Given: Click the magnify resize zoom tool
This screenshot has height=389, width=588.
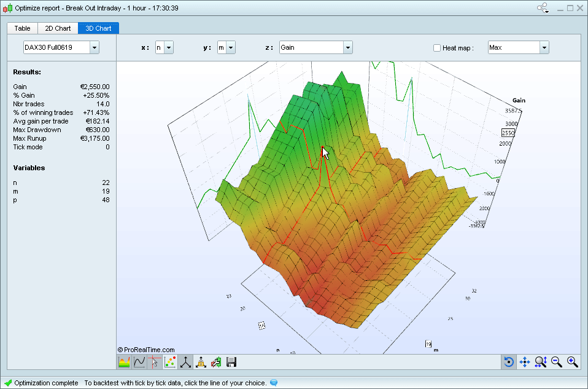Looking at the screenshot, I should point(540,362).
